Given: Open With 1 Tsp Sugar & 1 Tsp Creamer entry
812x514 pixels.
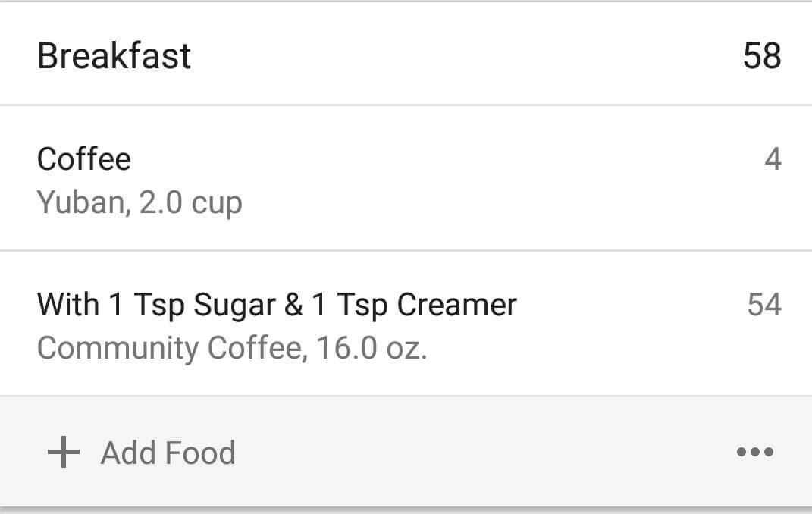Looking at the screenshot, I should coord(406,324).
